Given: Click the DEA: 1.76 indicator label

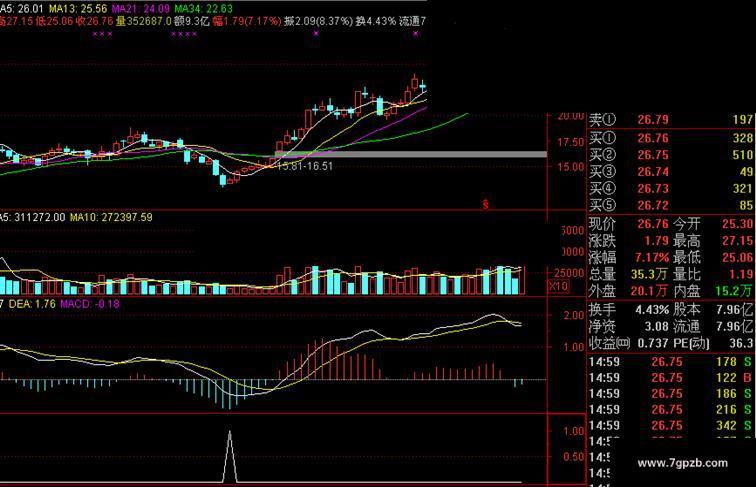Looking at the screenshot, I should click(32, 304).
